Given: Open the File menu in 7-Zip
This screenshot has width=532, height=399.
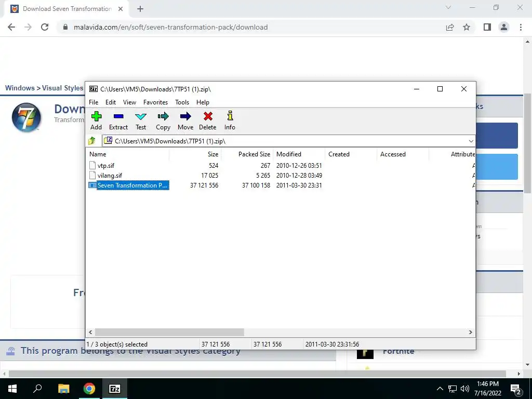Looking at the screenshot, I should point(94,102).
